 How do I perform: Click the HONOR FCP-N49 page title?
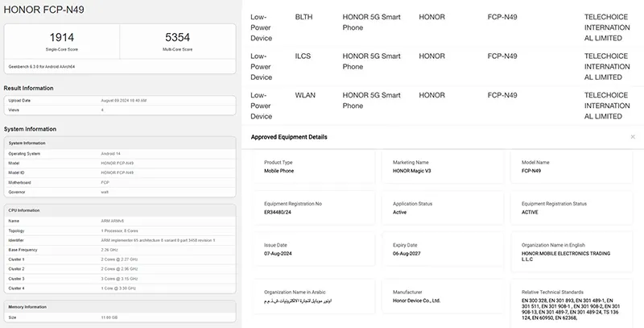44,10
